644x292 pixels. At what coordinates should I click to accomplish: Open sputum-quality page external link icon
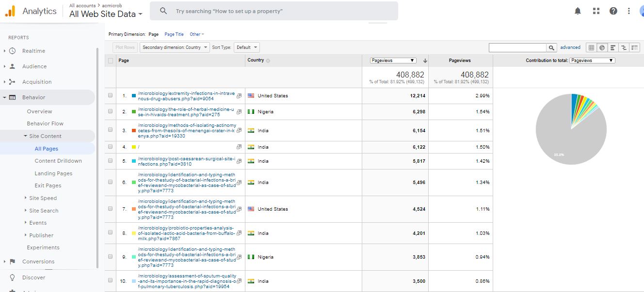(x=239, y=281)
